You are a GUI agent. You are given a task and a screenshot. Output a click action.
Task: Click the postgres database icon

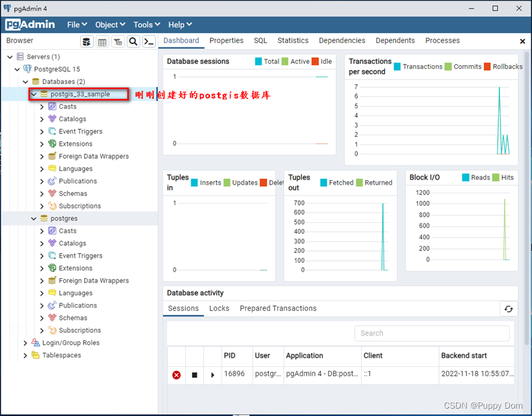pyautogui.click(x=44, y=218)
